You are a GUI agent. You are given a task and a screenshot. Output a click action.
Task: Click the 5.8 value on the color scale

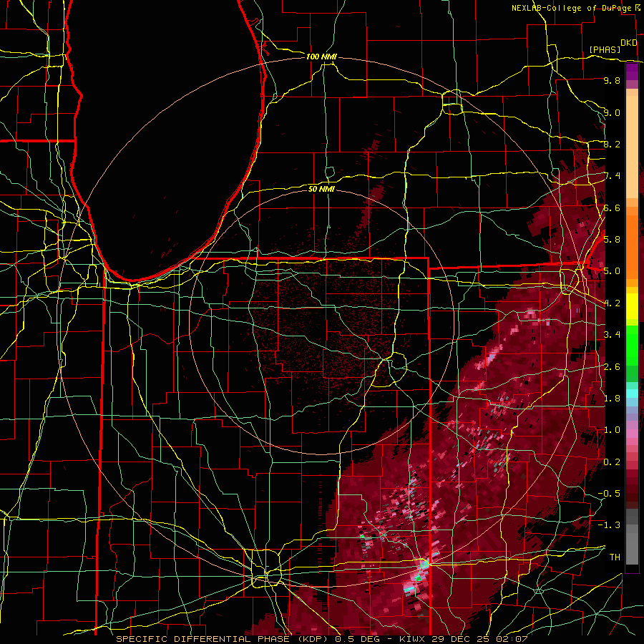pyautogui.click(x=612, y=239)
